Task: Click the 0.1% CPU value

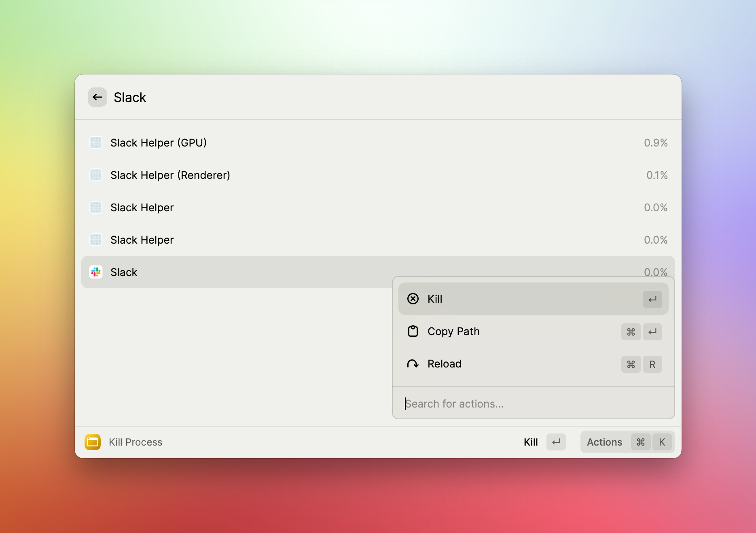Action: pos(657,175)
